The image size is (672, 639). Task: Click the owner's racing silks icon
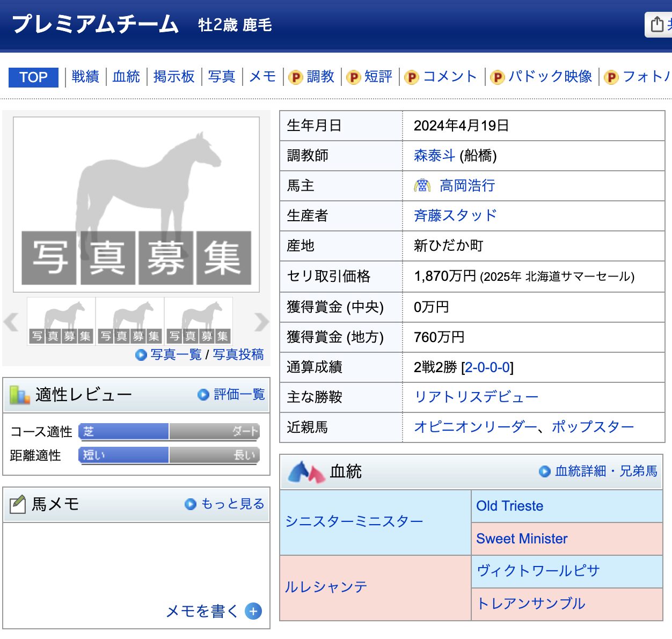[422, 186]
